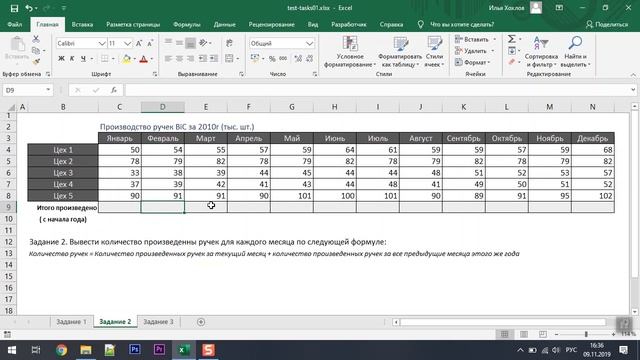Open the font size 11 dropdown
Image resolution: width=640 pixels, height=360 pixels.
[x=128, y=43]
